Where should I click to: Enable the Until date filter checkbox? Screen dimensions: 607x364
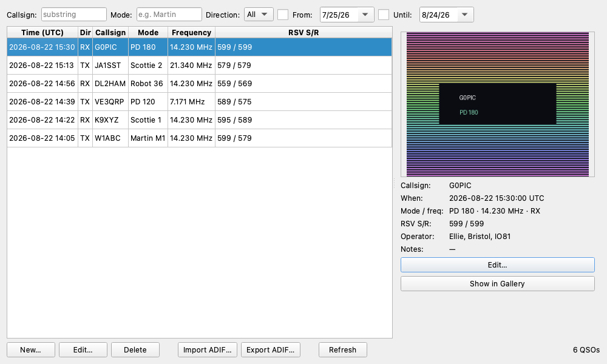pos(384,15)
